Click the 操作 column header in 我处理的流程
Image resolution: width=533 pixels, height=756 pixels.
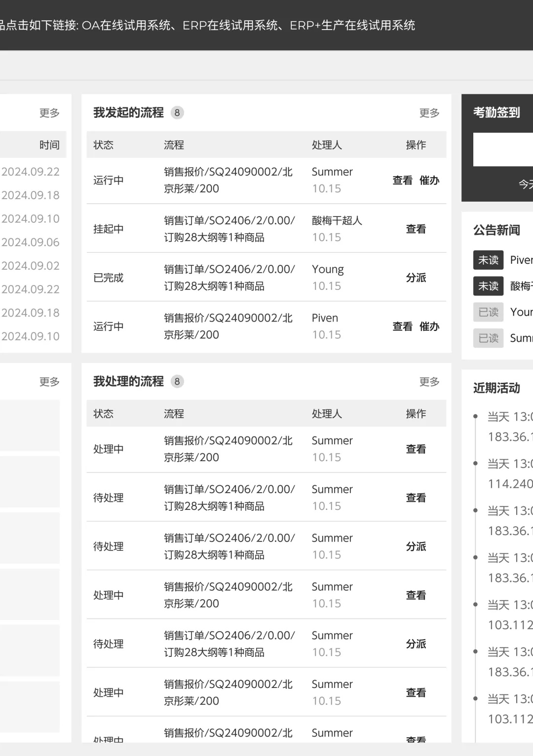point(416,414)
